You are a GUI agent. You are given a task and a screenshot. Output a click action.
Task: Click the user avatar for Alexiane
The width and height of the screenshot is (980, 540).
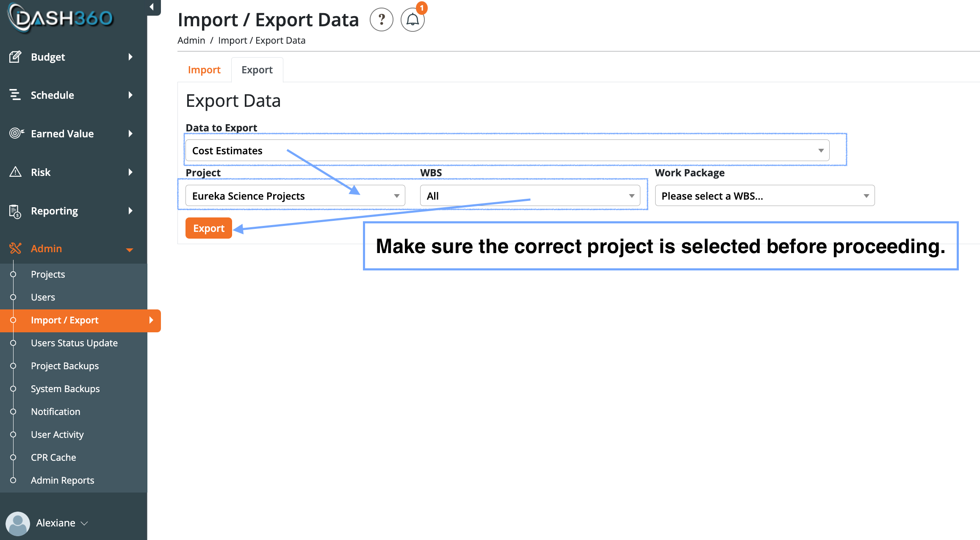[18, 523]
